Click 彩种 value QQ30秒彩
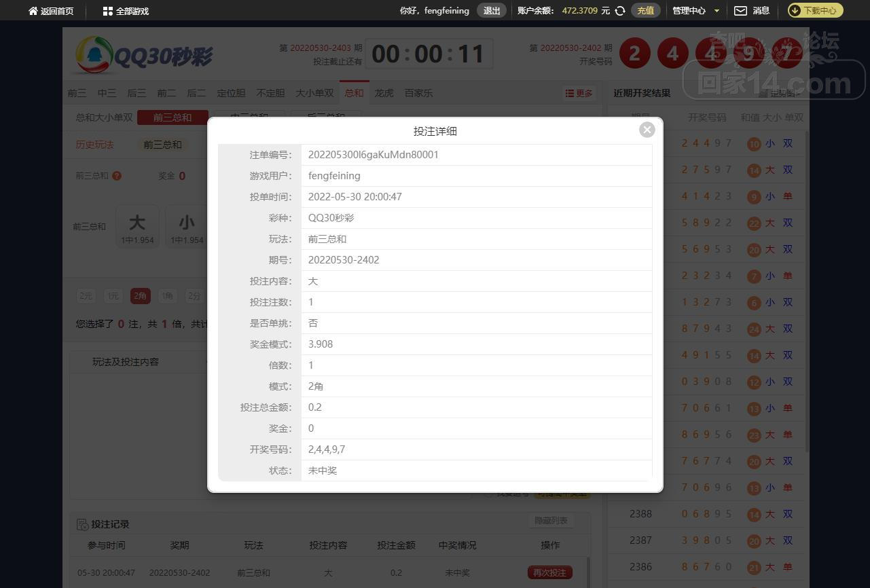This screenshot has width=870, height=588. [x=331, y=218]
